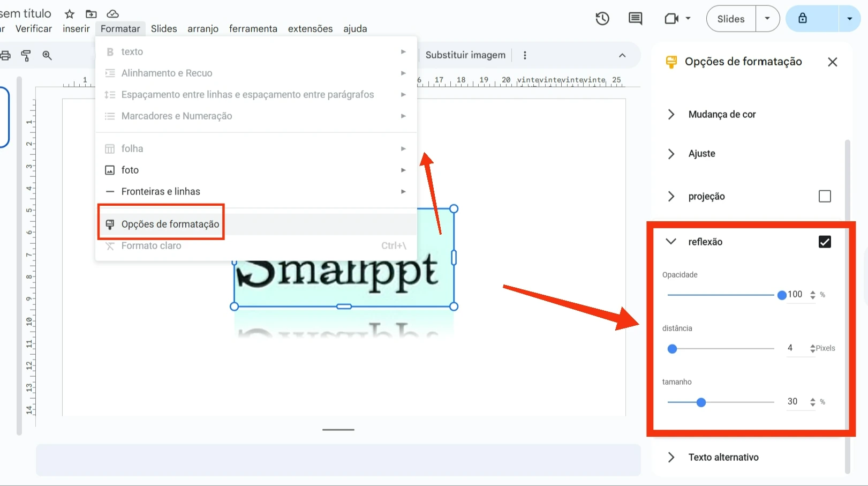Image resolution: width=868 pixels, height=486 pixels.
Task: Start a Meet video call
Action: pos(672,18)
